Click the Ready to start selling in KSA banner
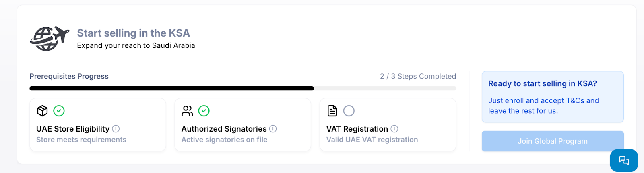644x173 pixels. pyautogui.click(x=553, y=97)
